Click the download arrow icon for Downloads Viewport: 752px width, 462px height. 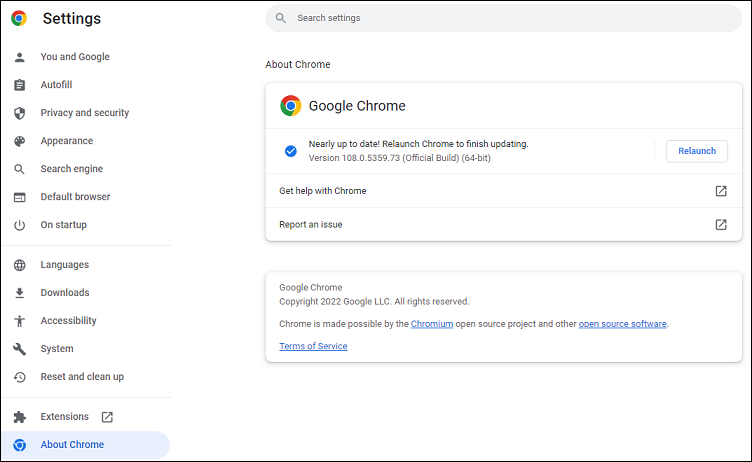click(19, 293)
